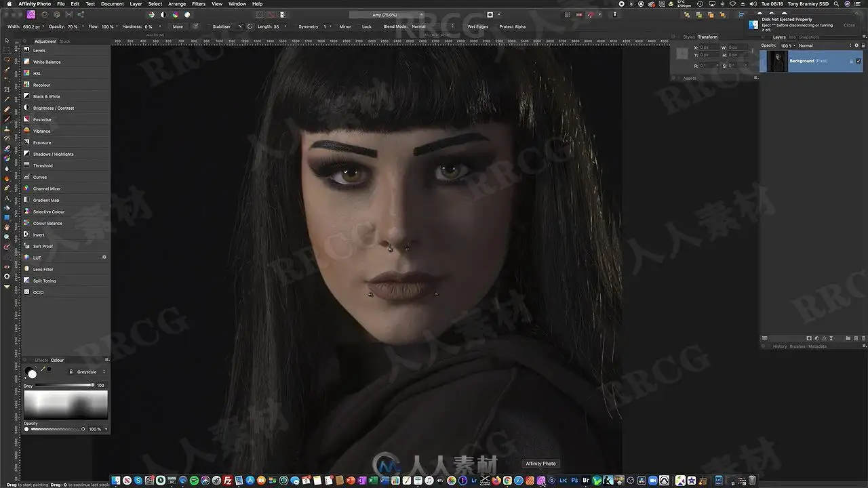Switch to the Liquify persona icon
The width and height of the screenshot is (868, 488).
[44, 14]
